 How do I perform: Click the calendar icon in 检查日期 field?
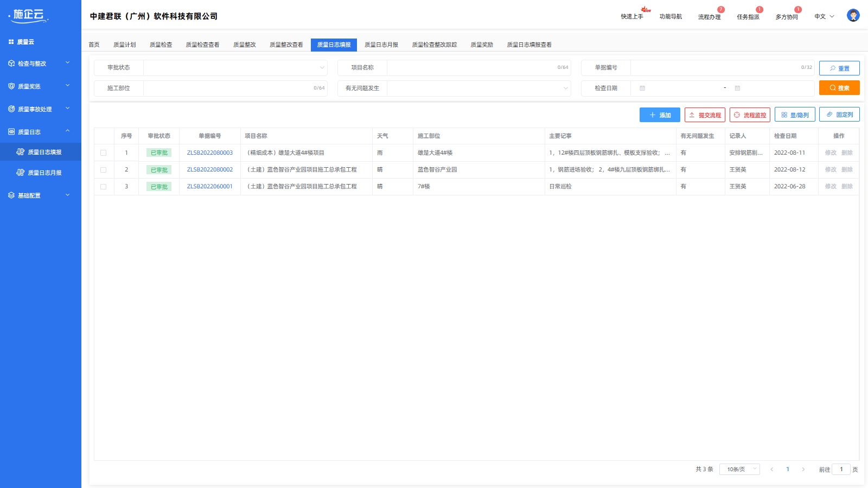click(x=642, y=88)
